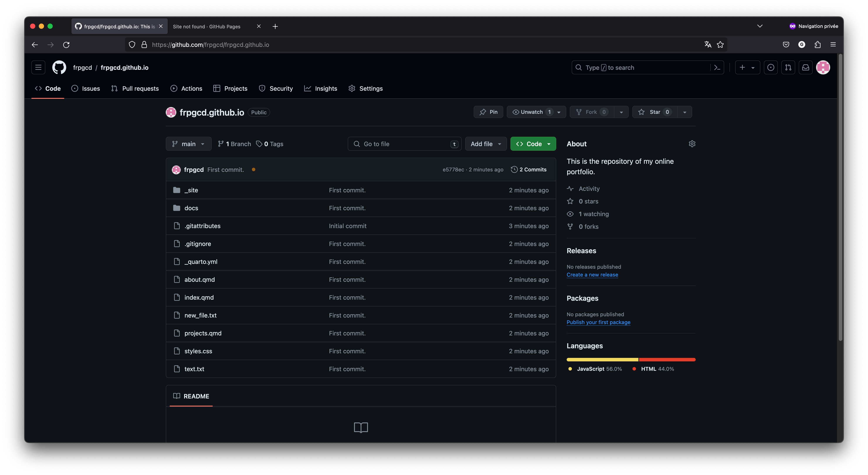Open Firefox extensions icon
Image resolution: width=868 pixels, height=475 pixels.
point(817,44)
